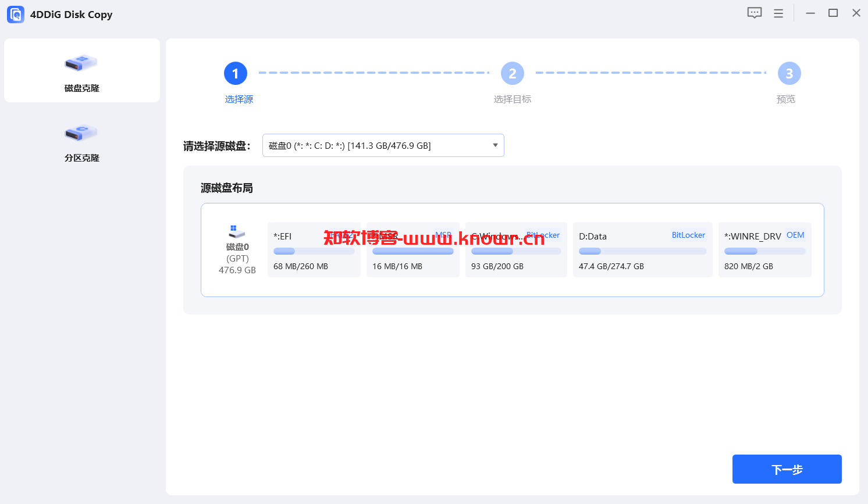Click the OEM tag on WINRE_DRV
The height and width of the screenshot is (504, 868).
coord(795,235)
